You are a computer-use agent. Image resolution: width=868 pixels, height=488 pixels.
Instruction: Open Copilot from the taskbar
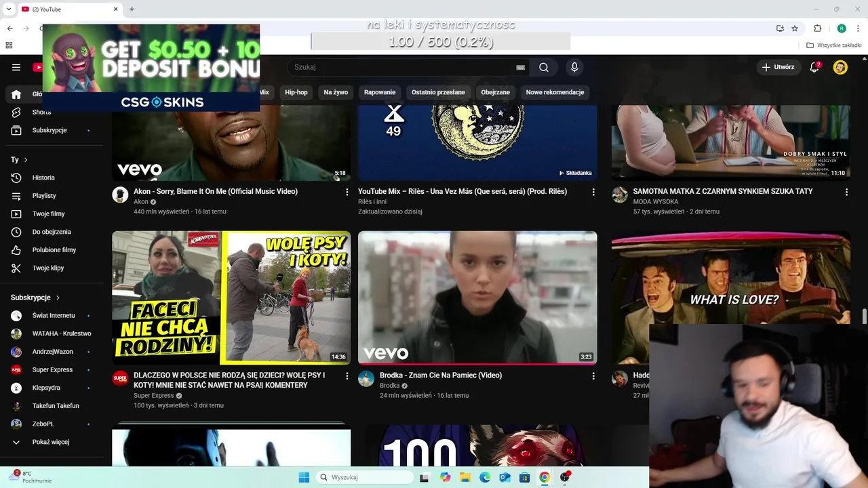point(445,477)
